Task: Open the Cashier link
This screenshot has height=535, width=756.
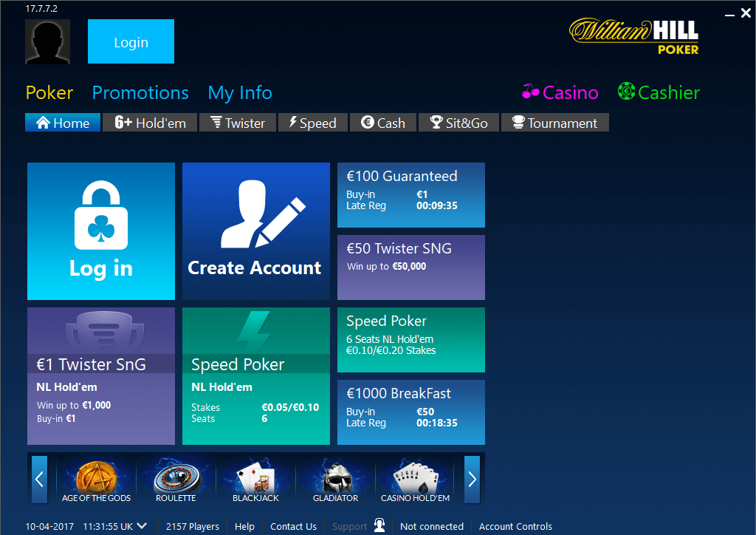Action: [659, 92]
